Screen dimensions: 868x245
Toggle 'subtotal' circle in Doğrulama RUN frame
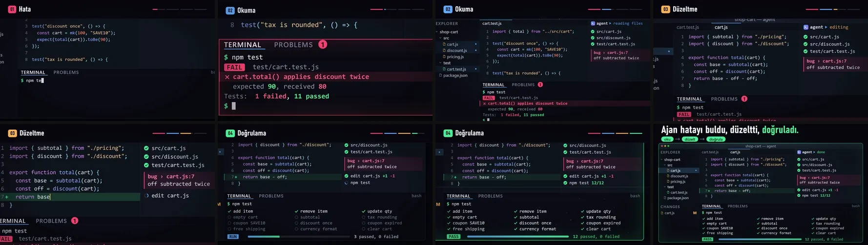pos(296,217)
